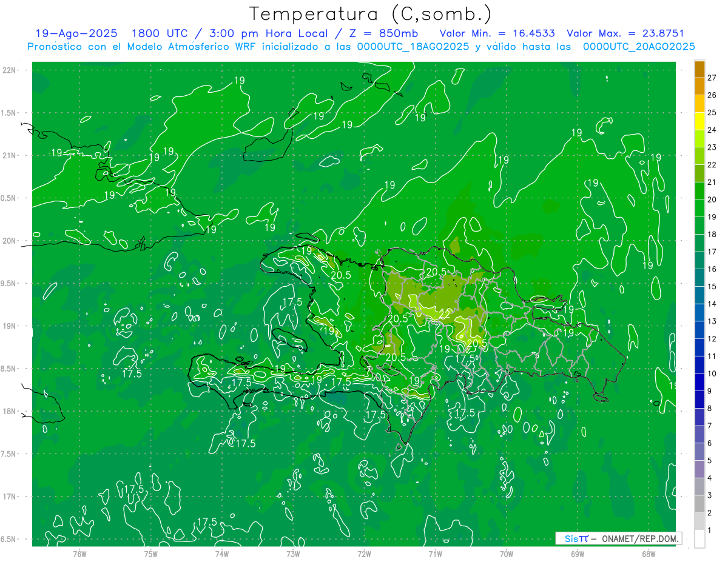Click the '18N' latitude axis label

click(x=9, y=412)
